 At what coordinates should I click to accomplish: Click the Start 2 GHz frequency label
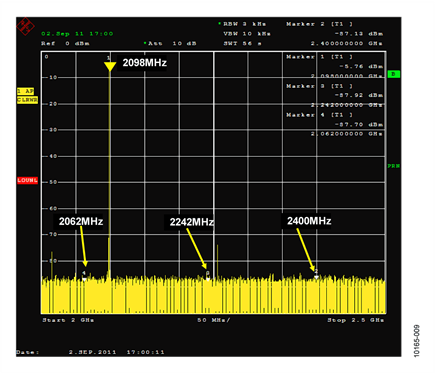pos(68,320)
